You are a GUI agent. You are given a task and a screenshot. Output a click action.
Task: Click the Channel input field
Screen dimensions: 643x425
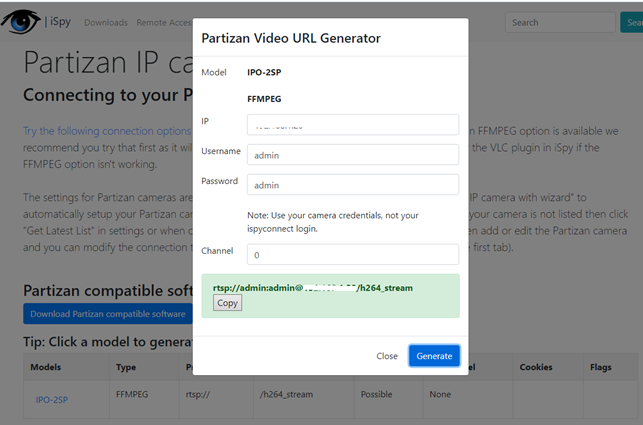(353, 254)
